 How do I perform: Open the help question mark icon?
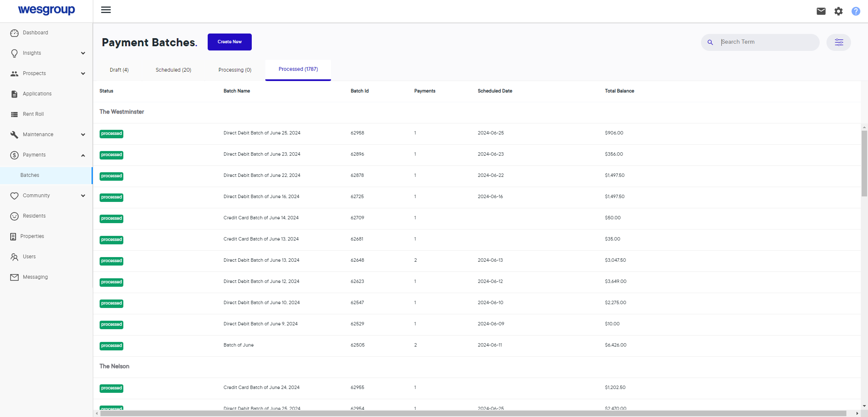[856, 11]
